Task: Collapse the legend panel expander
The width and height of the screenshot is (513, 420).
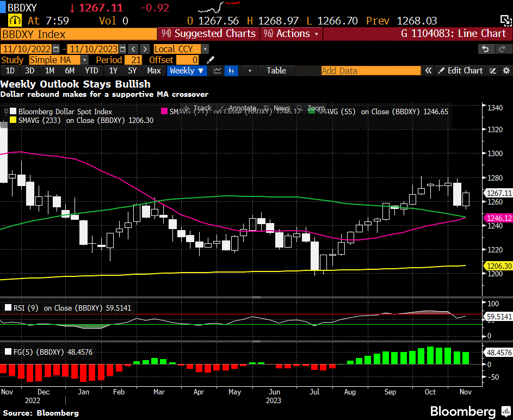Action: (x=6, y=112)
